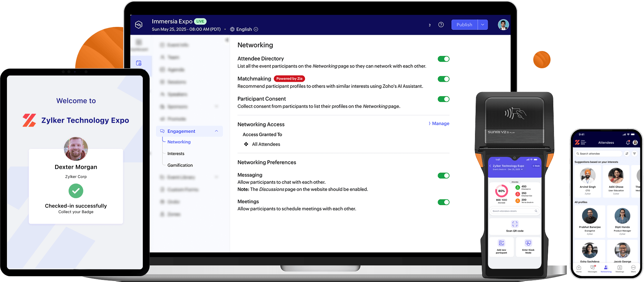This screenshot has height=282, width=644.
Task: Open Networking in the Engagement submenu
Action: (x=179, y=142)
